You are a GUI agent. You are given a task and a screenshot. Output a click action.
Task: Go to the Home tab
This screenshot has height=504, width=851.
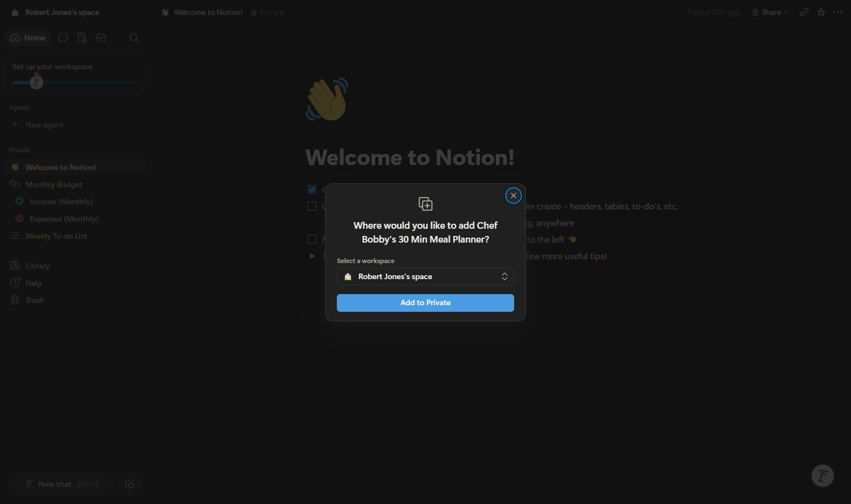tap(28, 38)
